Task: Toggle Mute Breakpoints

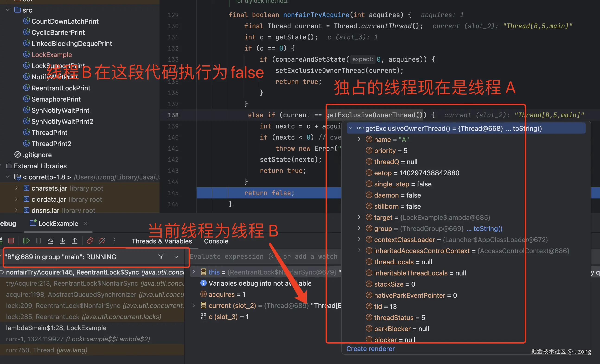Action: click(x=102, y=241)
